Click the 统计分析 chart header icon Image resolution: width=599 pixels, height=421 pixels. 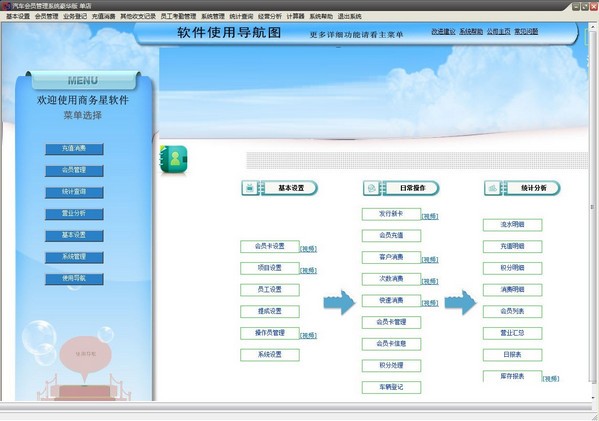493,188
